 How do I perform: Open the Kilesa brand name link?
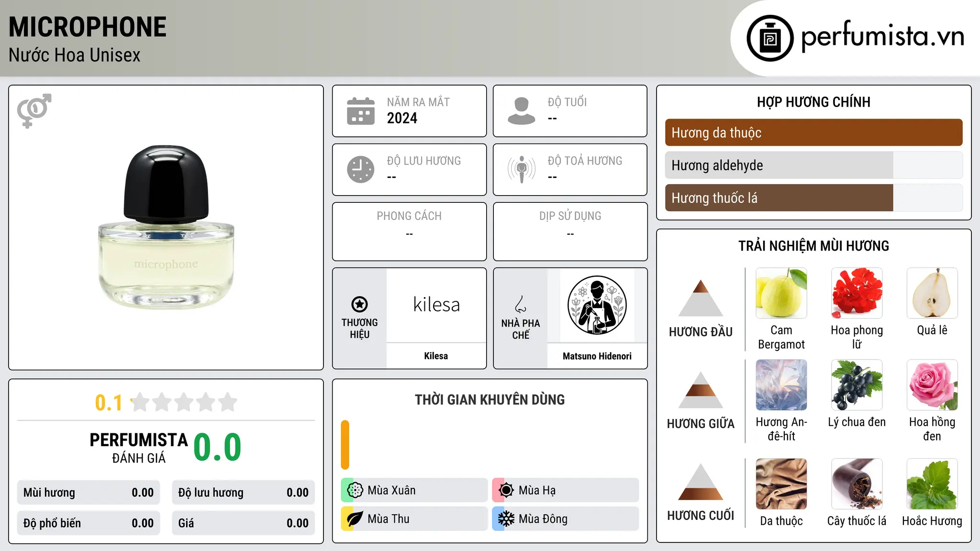(x=436, y=356)
